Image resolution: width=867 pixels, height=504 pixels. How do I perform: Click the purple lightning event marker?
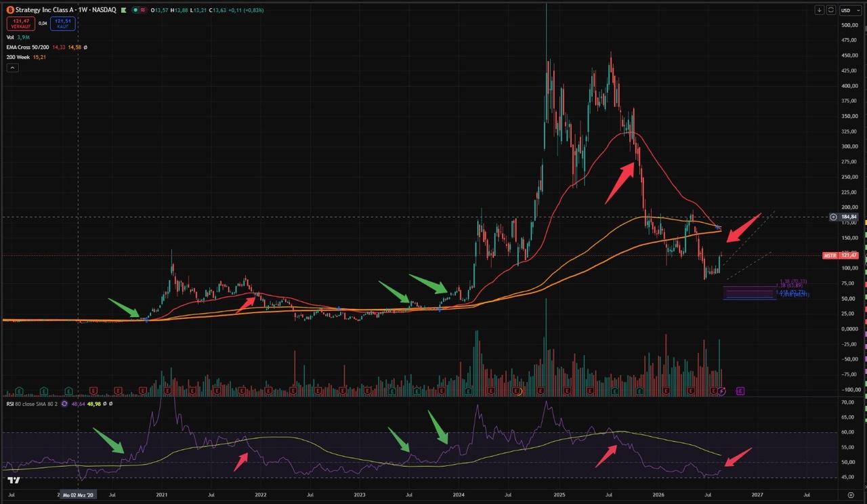pyautogui.click(x=722, y=391)
